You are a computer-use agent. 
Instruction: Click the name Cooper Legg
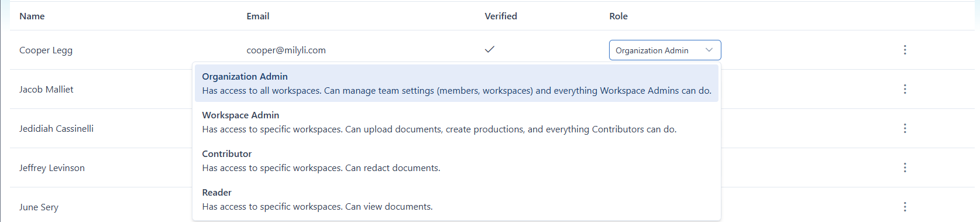(x=46, y=50)
